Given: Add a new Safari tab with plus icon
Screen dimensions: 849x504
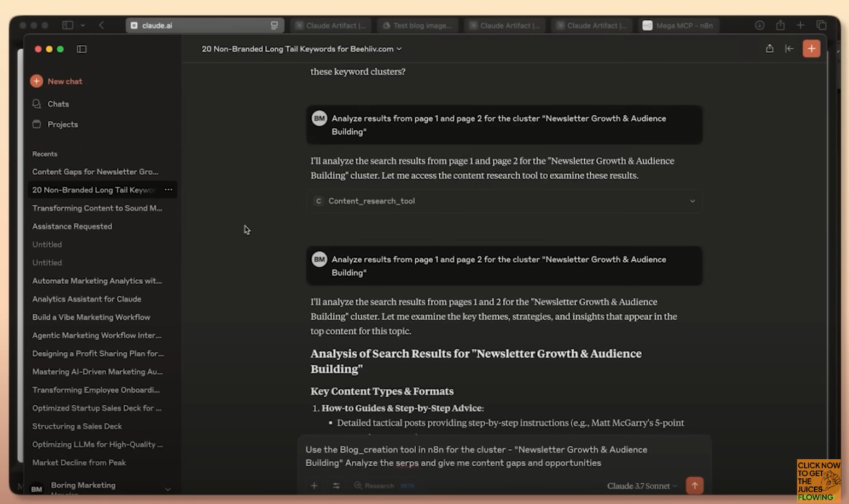Looking at the screenshot, I should [x=800, y=25].
